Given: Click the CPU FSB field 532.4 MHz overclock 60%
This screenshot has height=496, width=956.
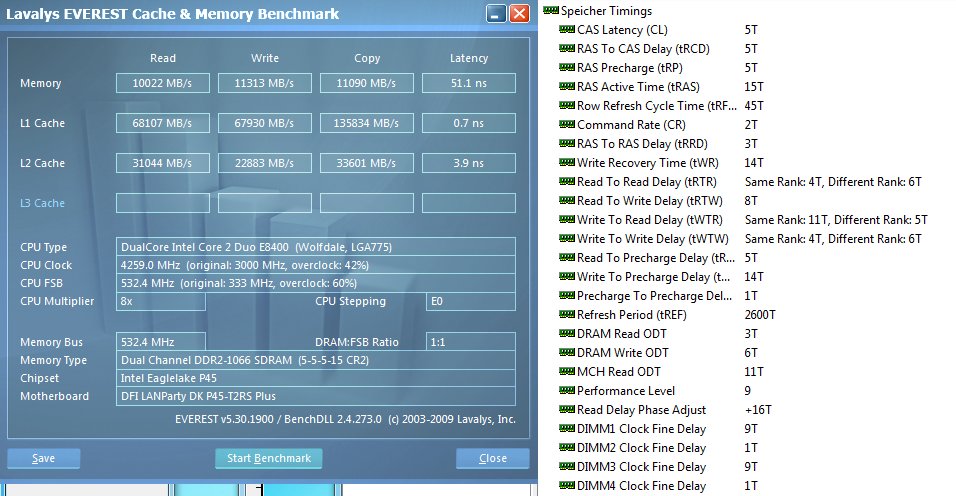Looking at the screenshot, I should pos(316,283).
